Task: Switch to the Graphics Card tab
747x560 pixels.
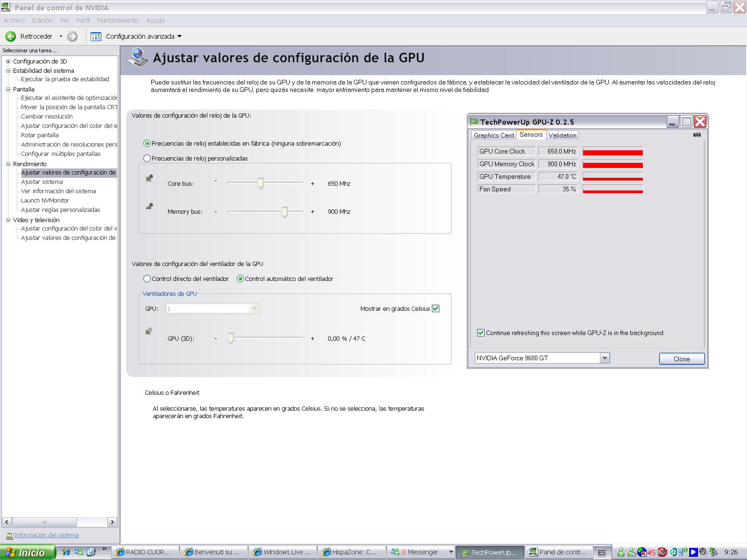Action: pyautogui.click(x=493, y=135)
